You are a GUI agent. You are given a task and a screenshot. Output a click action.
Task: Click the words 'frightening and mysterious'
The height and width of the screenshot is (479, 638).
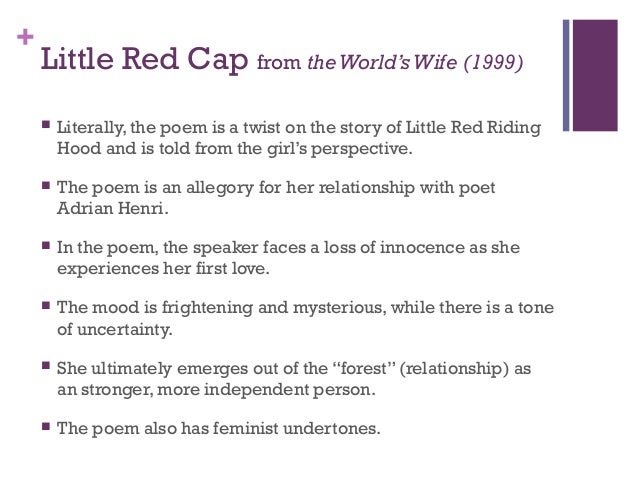(273, 308)
